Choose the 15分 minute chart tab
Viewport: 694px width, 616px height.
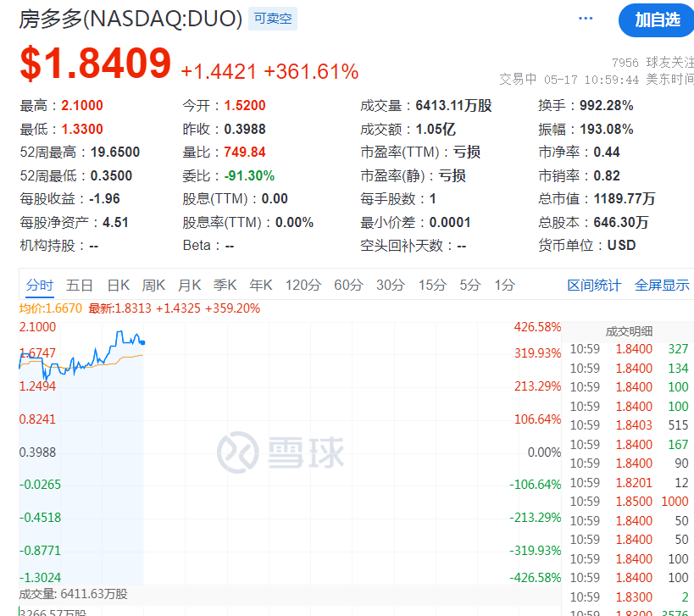432,286
